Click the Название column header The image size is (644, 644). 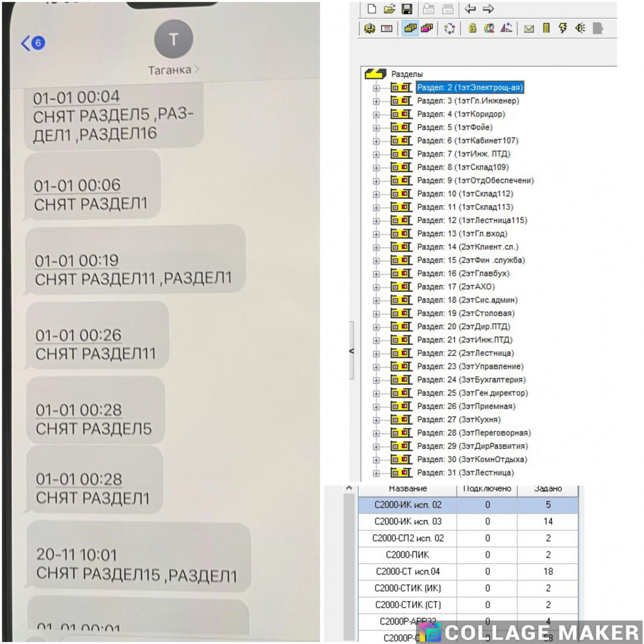tap(407, 489)
